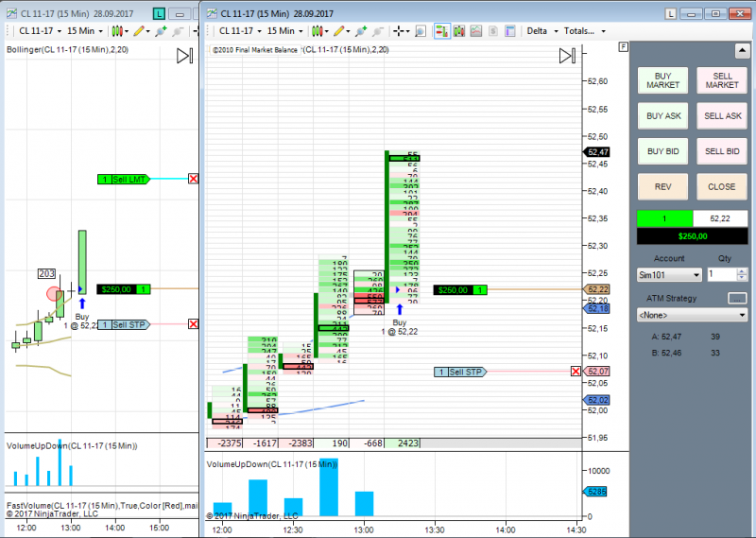756x538 pixels.
Task: Collapse Chart Trader panel with up arrow
Action: tap(742, 50)
